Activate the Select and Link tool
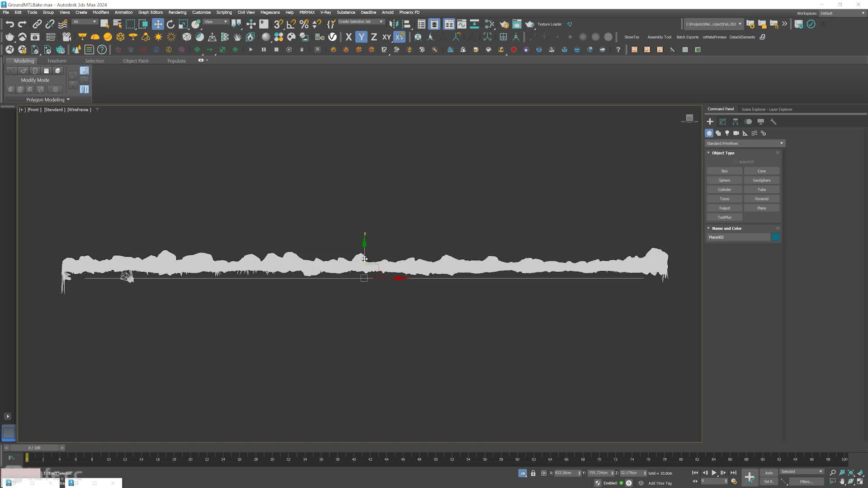The image size is (868, 488). click(x=37, y=24)
